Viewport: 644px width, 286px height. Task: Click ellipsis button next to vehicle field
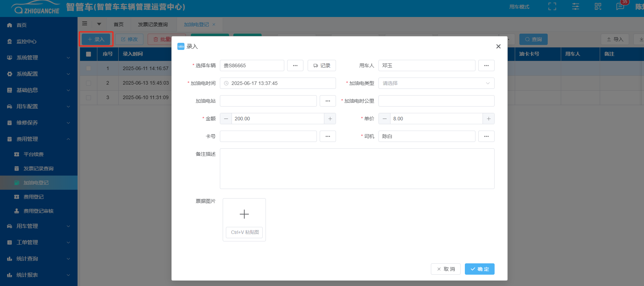[295, 65]
